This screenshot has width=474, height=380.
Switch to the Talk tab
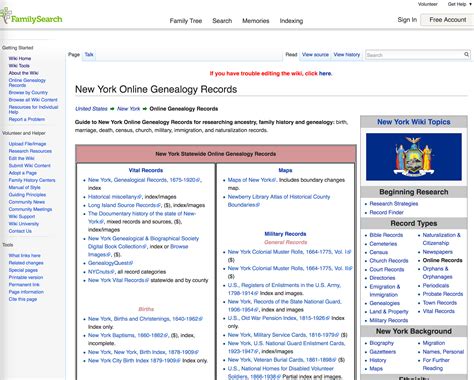point(89,54)
